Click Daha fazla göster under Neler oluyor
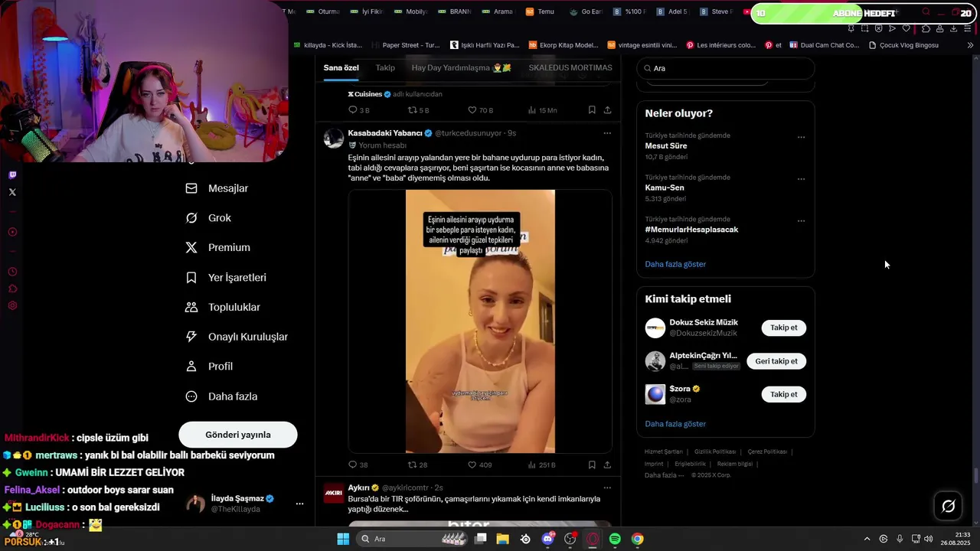Image resolution: width=980 pixels, height=551 pixels. [675, 264]
